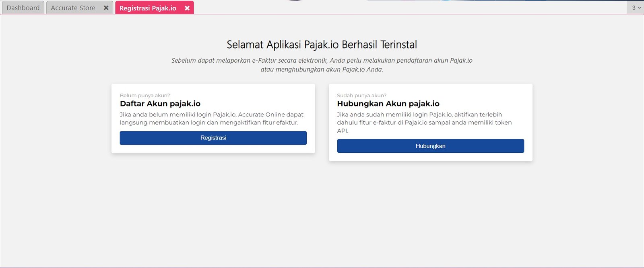Click the 'Daftar Akun pajak.io' card title
This screenshot has width=644, height=268.
click(x=160, y=104)
